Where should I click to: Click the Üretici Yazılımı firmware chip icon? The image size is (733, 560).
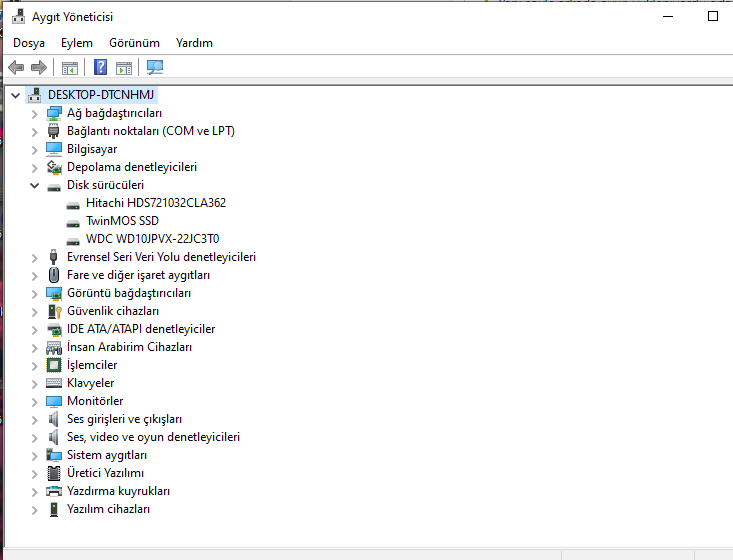[54, 473]
